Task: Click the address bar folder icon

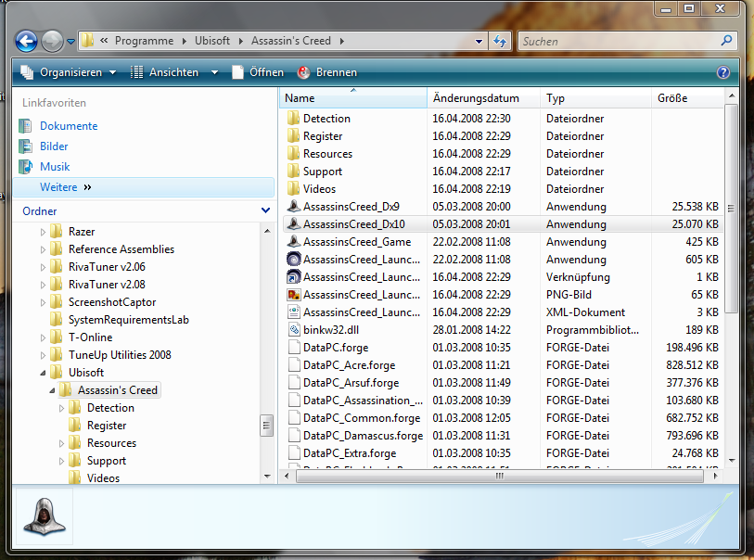Action: coord(87,41)
